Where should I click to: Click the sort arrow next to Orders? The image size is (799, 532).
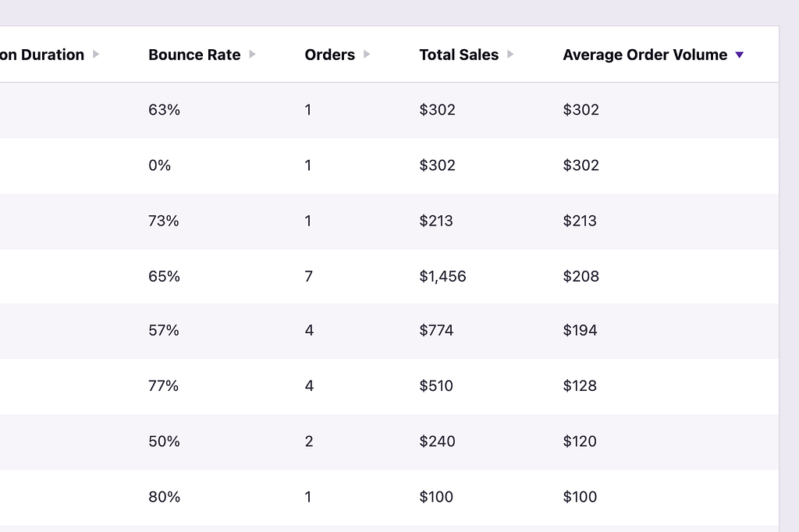click(x=367, y=55)
